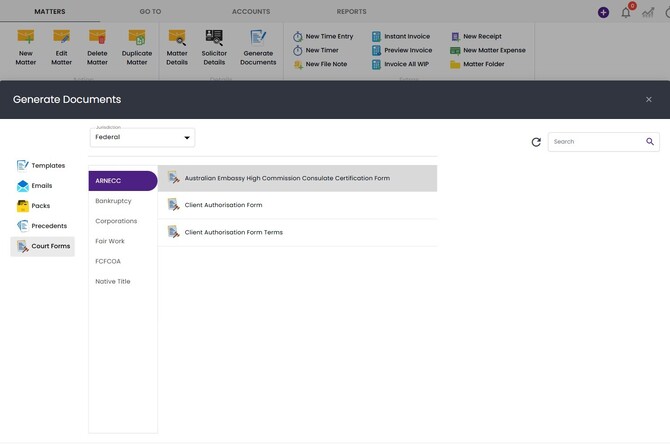Open Client Authorisation Form Terms row
The height and width of the screenshot is (445, 670).
click(297, 233)
